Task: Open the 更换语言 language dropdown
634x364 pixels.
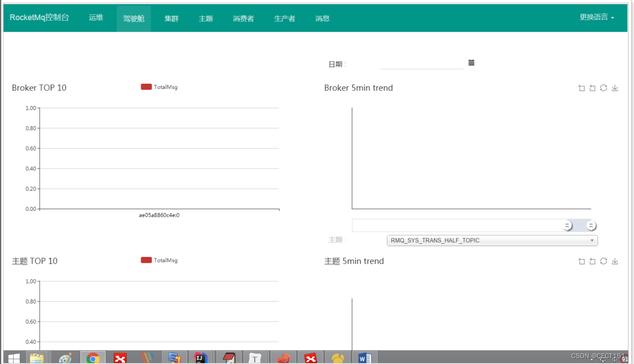Action: pos(597,17)
